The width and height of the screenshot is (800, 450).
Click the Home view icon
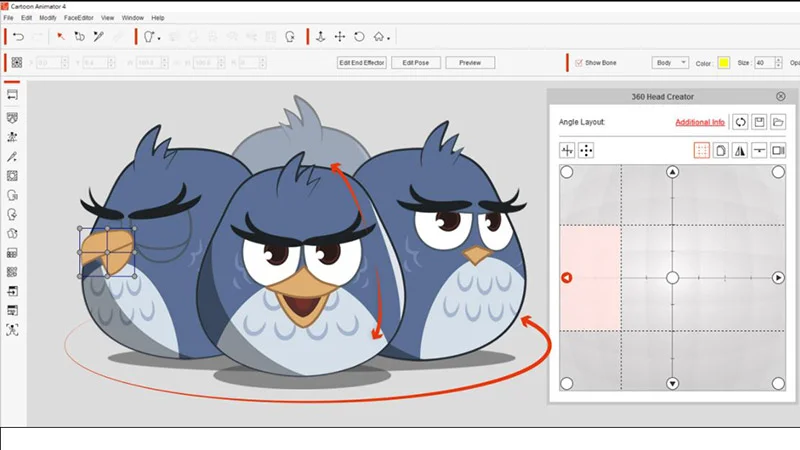pyautogui.click(x=379, y=37)
